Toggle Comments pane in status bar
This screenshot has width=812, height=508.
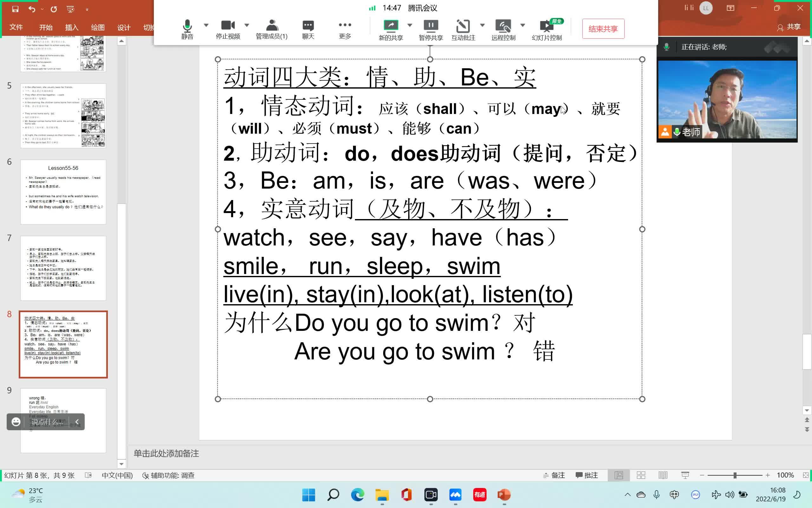(x=587, y=475)
